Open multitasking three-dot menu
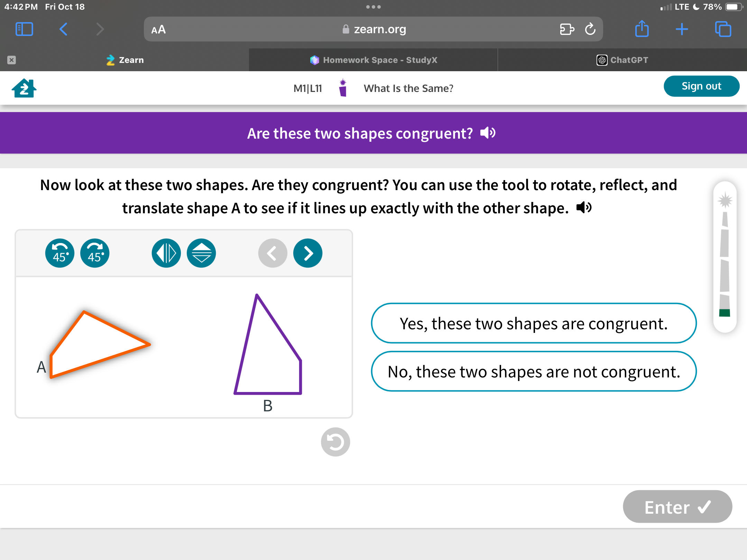This screenshot has height=560, width=747. pyautogui.click(x=373, y=7)
